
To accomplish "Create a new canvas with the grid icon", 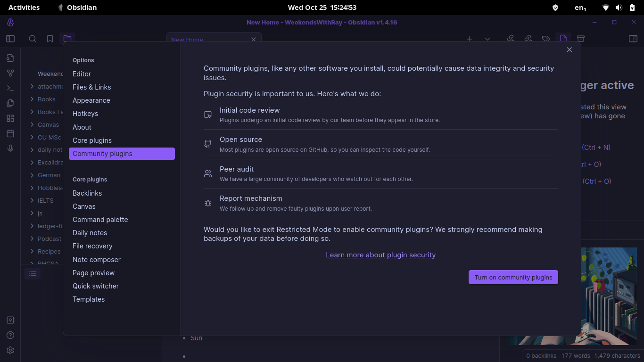I will point(10,118).
